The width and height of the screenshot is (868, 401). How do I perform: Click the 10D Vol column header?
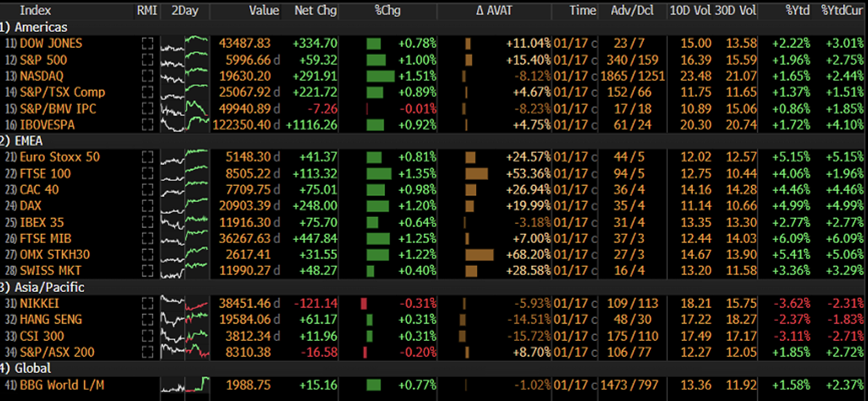(689, 10)
